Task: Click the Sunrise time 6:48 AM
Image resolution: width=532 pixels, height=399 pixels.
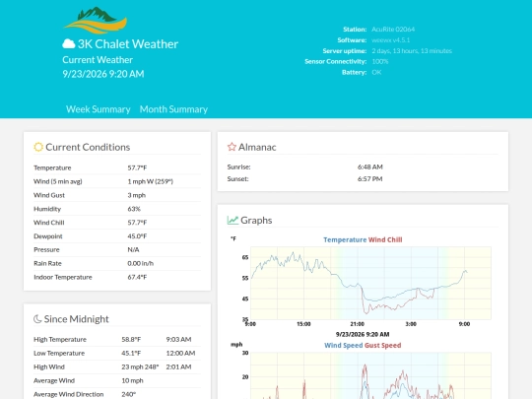Action: click(369, 166)
